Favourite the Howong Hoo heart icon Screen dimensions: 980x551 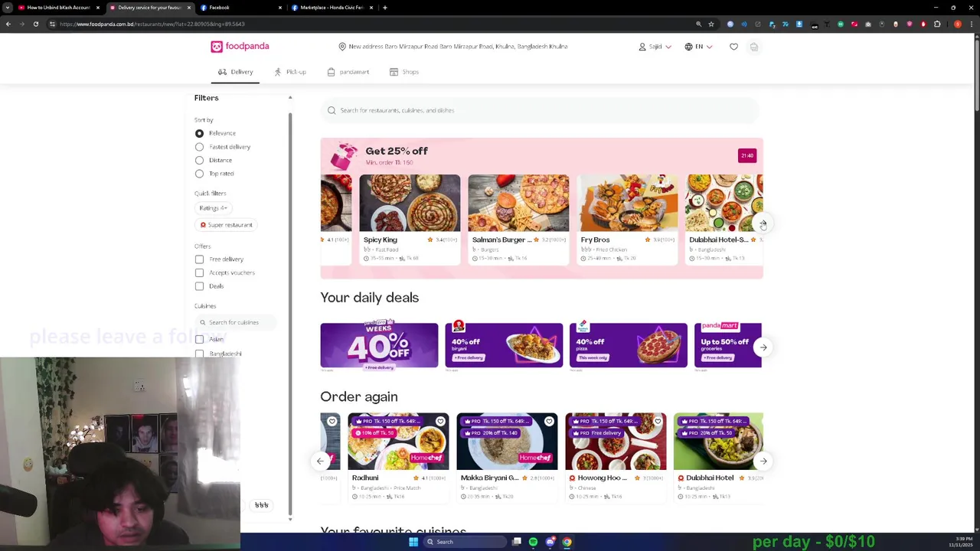(x=658, y=421)
